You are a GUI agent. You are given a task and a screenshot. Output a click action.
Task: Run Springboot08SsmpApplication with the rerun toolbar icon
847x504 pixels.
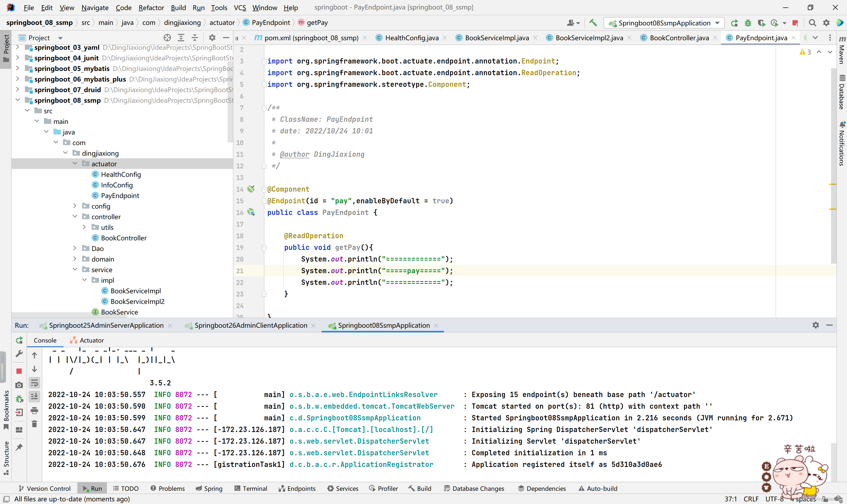point(734,23)
